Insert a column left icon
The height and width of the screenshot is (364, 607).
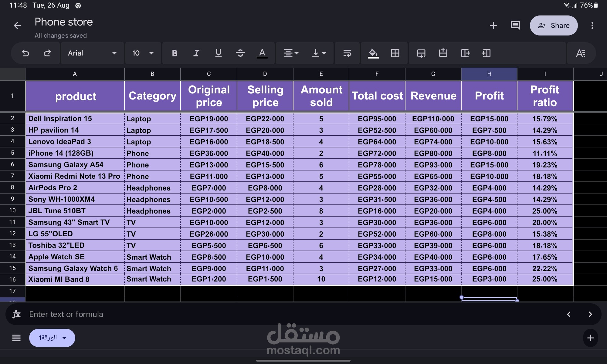coord(486,53)
